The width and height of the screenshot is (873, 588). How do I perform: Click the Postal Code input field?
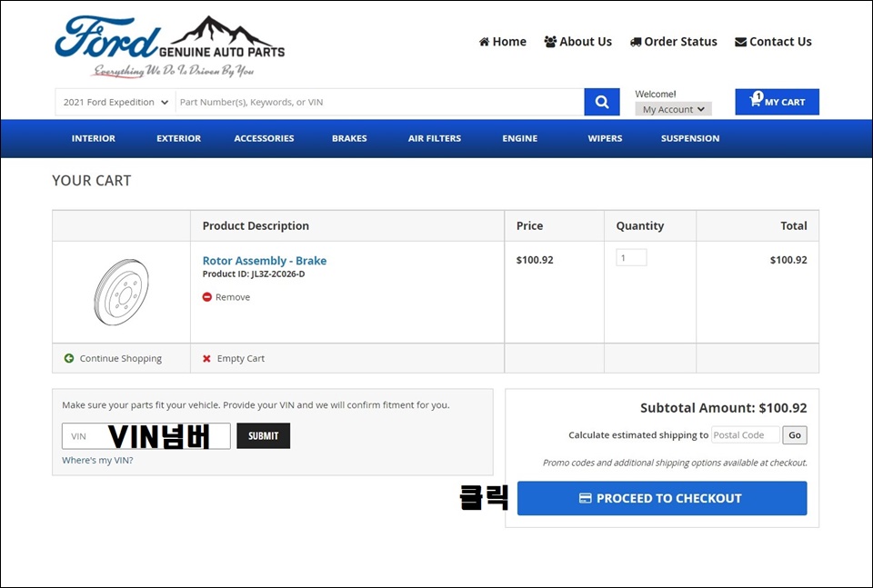pyautogui.click(x=746, y=435)
